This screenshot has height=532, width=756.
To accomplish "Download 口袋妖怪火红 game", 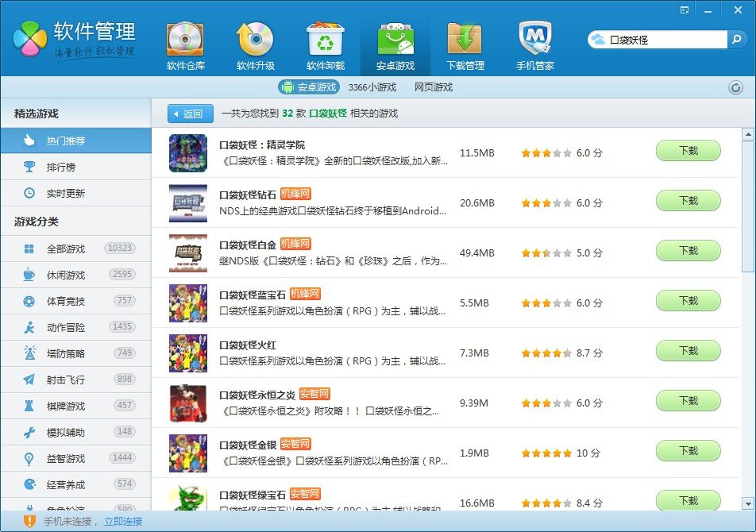I will point(688,350).
